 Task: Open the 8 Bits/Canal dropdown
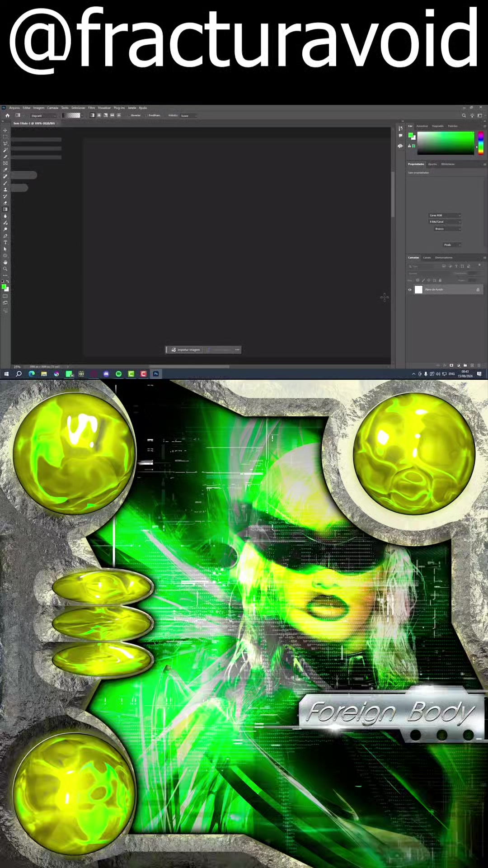click(445, 222)
